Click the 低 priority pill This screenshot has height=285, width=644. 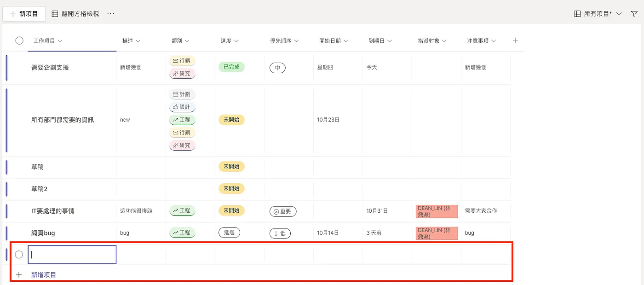click(x=280, y=233)
